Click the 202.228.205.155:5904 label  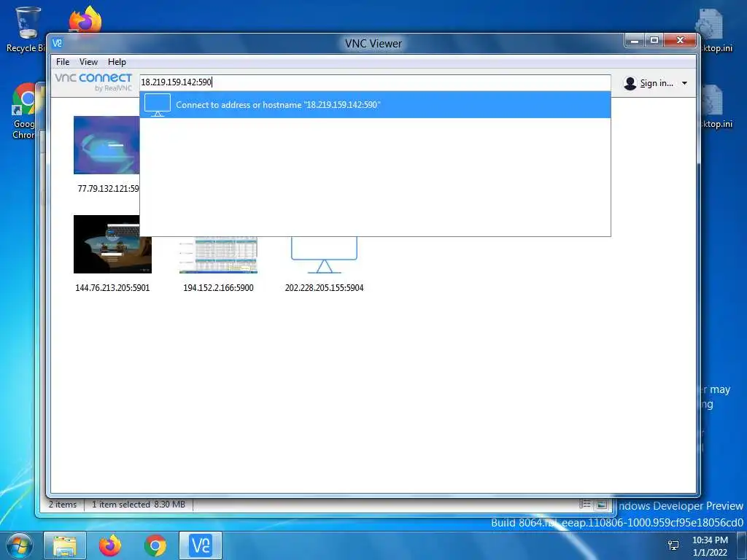(324, 287)
